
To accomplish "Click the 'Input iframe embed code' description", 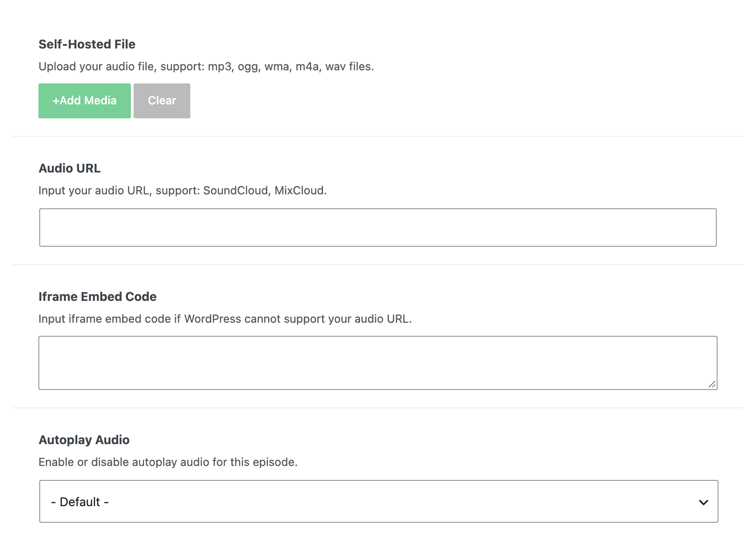I will (225, 319).
